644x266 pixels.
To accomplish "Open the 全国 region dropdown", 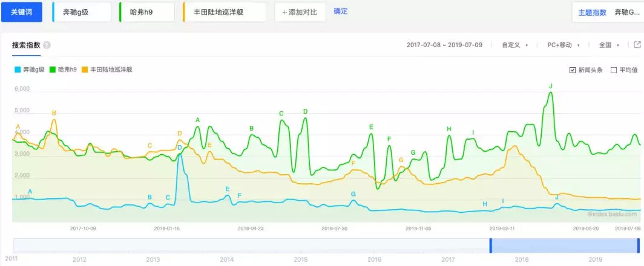I will coord(609,45).
